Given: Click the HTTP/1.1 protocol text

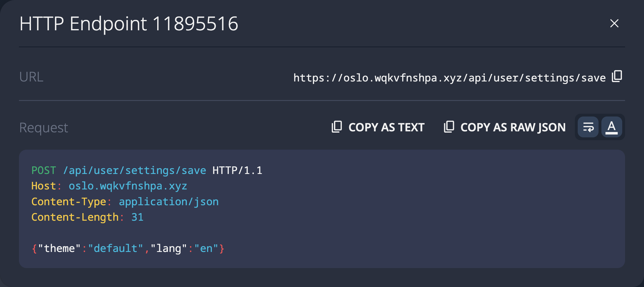Looking at the screenshot, I should 237,170.
